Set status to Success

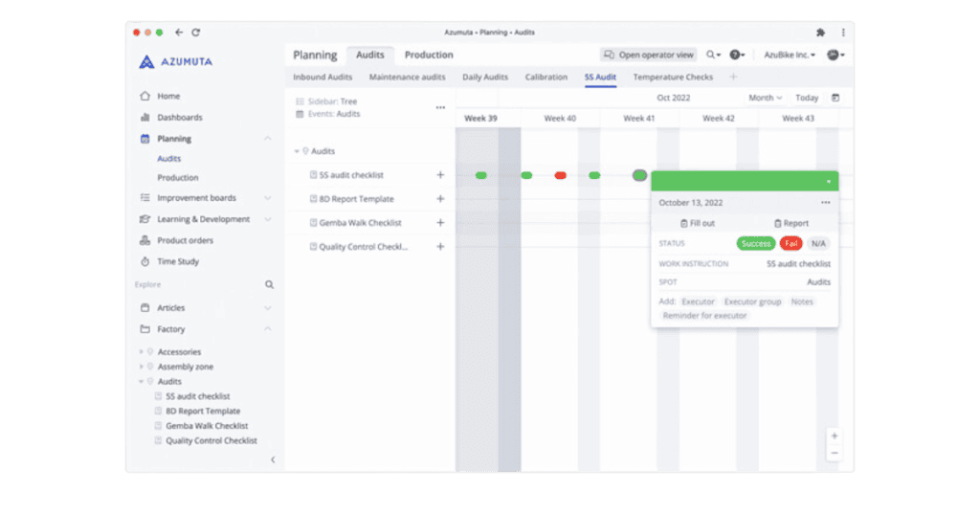(x=756, y=244)
